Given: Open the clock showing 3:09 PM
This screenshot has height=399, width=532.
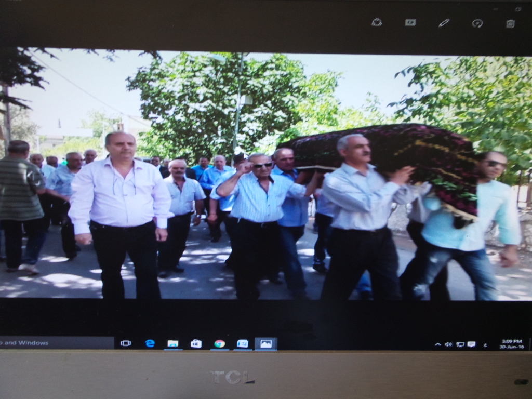Looking at the screenshot, I should 511,344.
